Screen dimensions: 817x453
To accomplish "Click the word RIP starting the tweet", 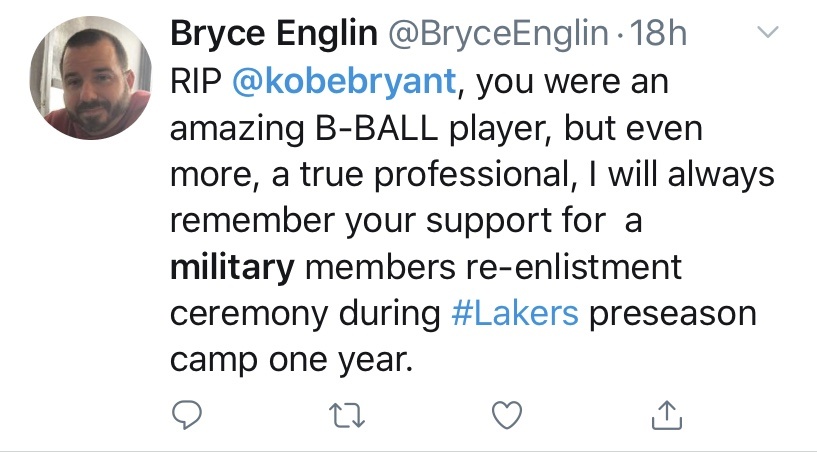I will pyautogui.click(x=195, y=83).
